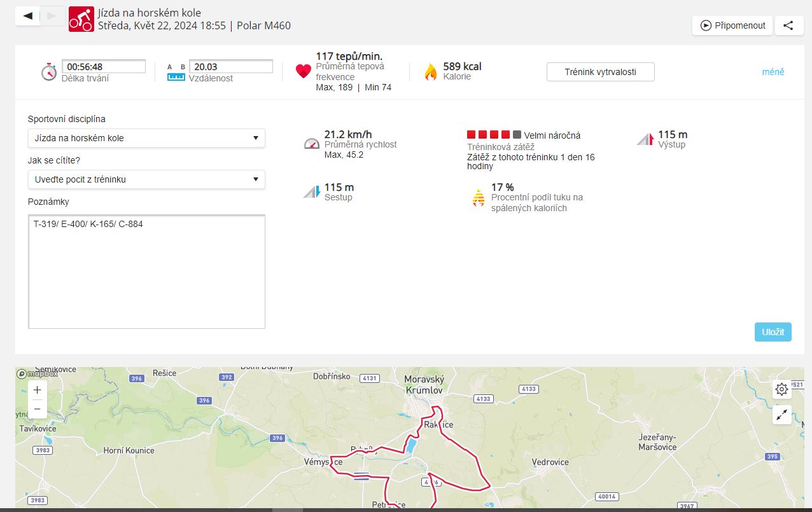Click the ascent Výstup icon

click(x=645, y=139)
